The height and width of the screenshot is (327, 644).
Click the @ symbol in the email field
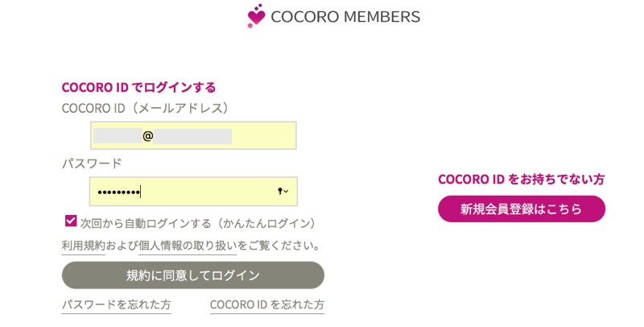tap(148, 136)
